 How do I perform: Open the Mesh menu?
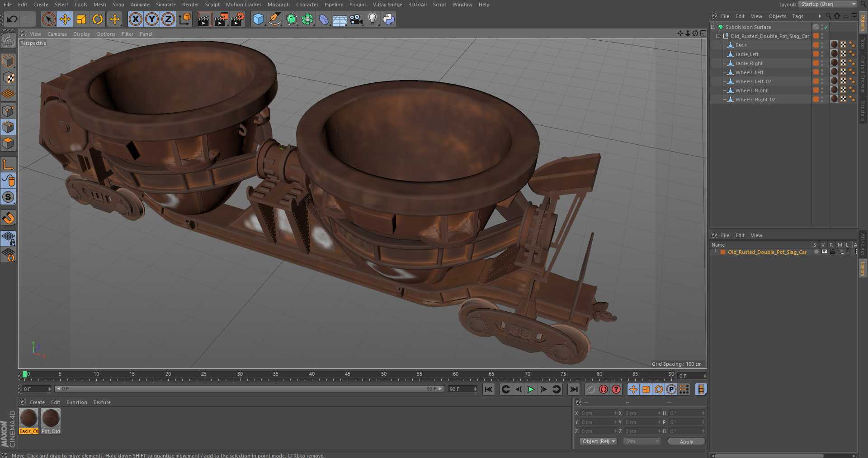click(99, 5)
